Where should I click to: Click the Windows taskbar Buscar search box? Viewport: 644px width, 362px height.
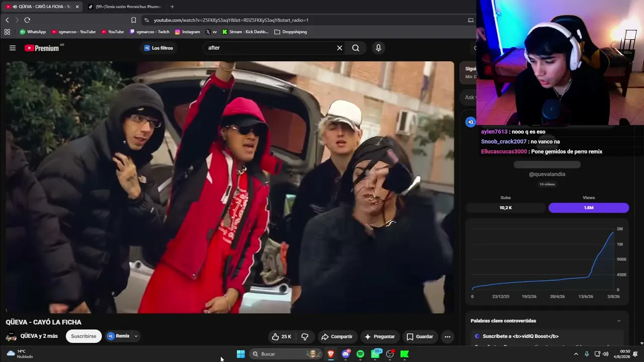point(286,354)
